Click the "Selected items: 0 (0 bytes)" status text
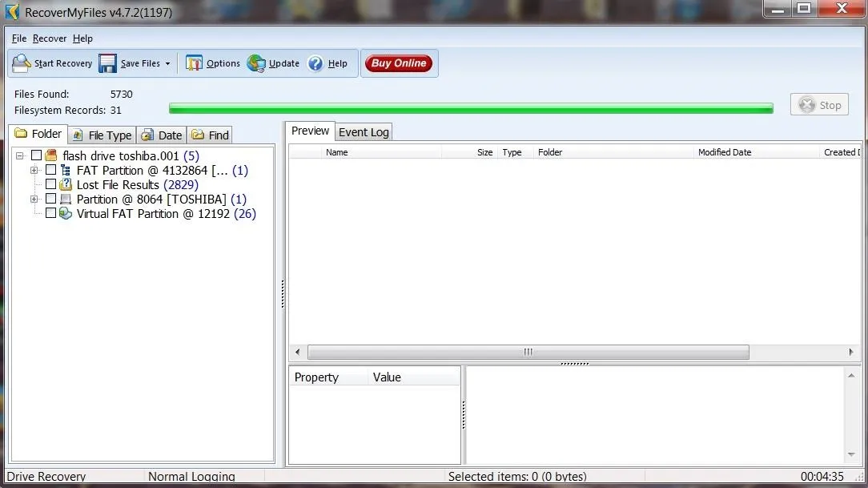 click(x=517, y=476)
